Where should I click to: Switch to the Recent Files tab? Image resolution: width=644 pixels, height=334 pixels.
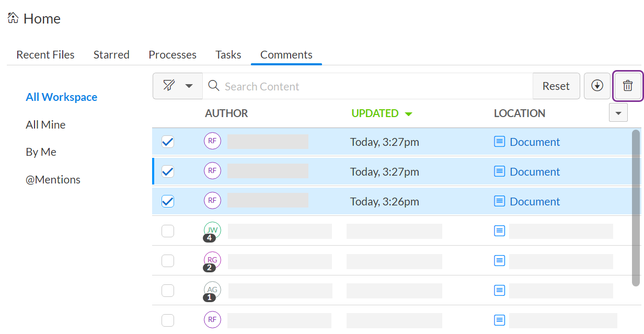45,55
